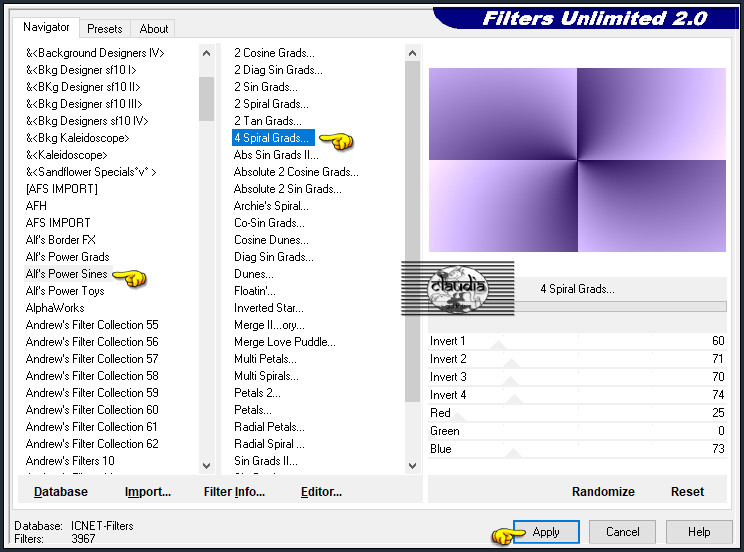Click the Apply button
Screen dimensions: 744x552
[546, 532]
